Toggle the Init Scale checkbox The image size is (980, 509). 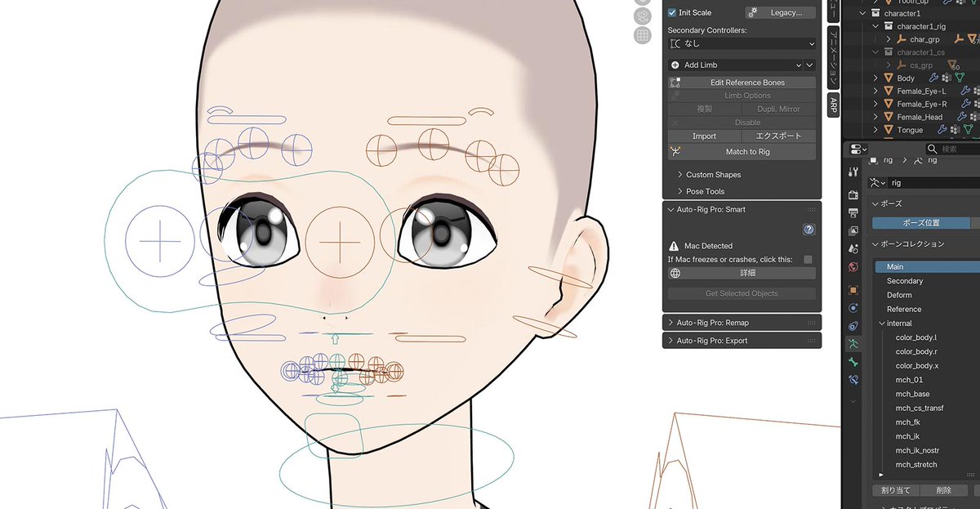point(672,13)
